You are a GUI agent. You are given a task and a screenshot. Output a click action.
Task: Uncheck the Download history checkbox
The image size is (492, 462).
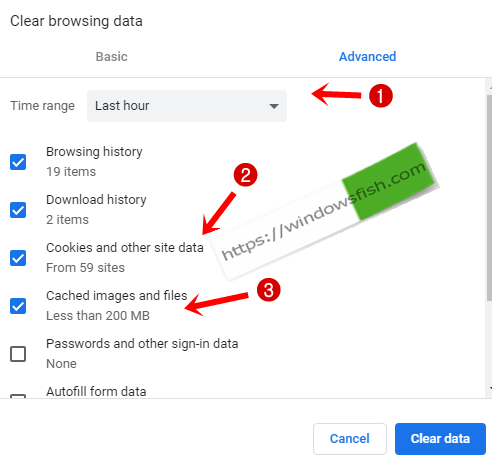tap(18, 210)
